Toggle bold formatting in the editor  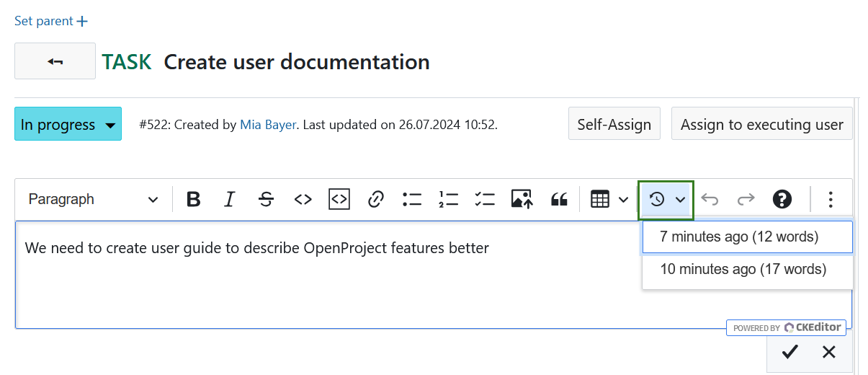pos(193,200)
